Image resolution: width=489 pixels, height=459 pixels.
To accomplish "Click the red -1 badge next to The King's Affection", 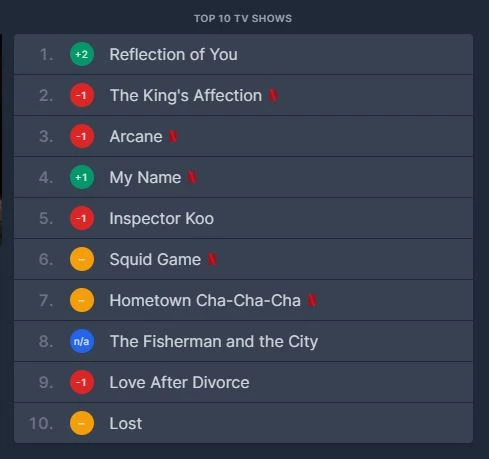I will [x=82, y=95].
